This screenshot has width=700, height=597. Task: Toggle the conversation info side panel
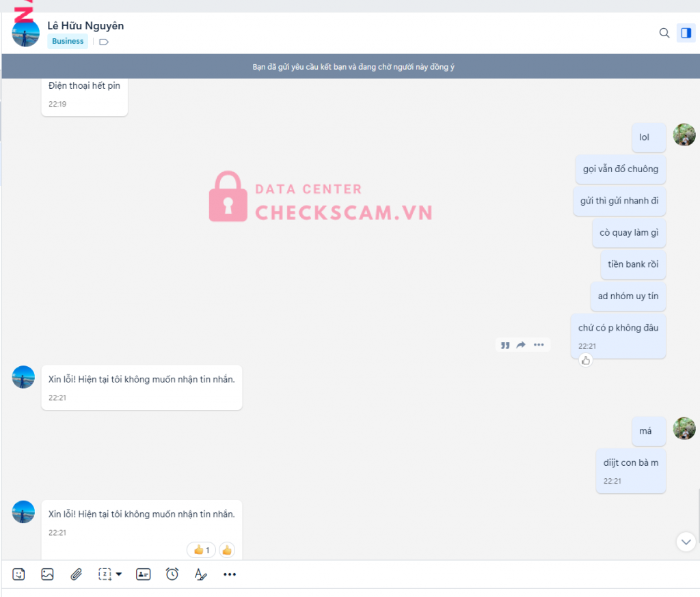(686, 33)
